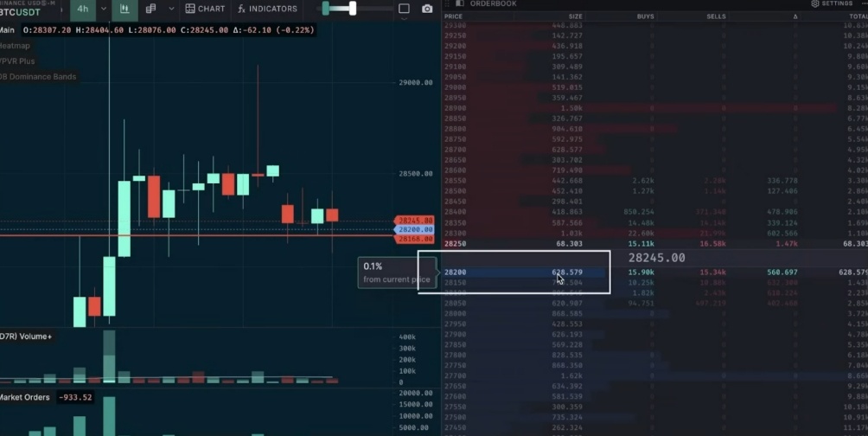Click the Δ delta column header
Viewport: 868px width, 436px height.
(x=795, y=16)
